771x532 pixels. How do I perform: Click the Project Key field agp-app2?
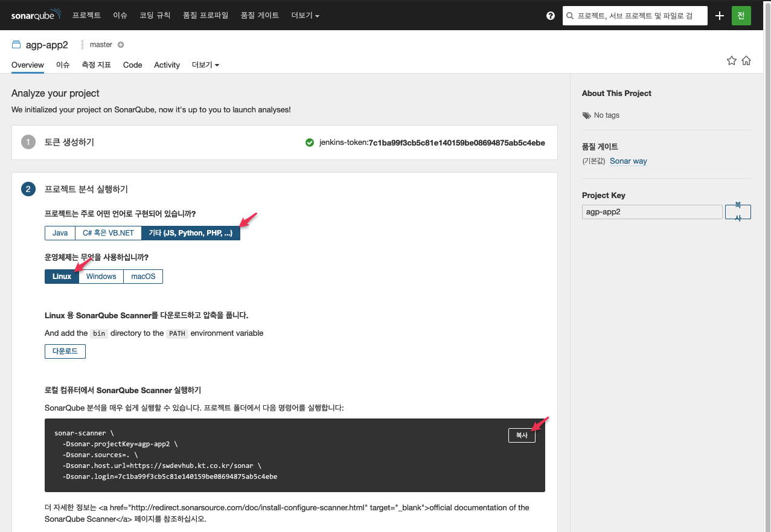click(652, 212)
